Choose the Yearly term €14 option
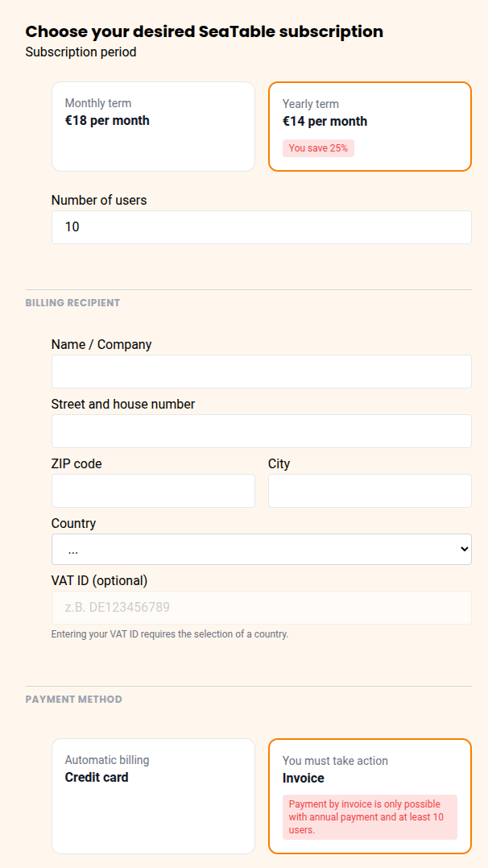The image size is (488, 868). tap(370, 127)
